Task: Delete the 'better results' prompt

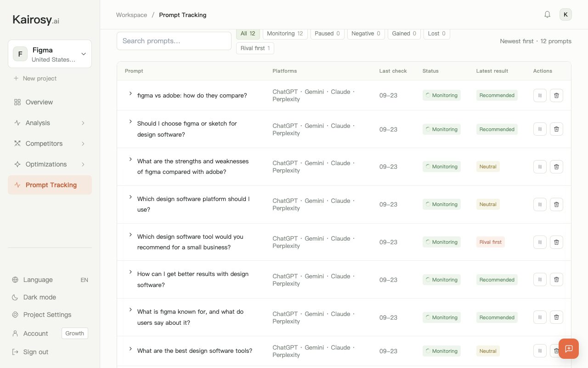Action: pyautogui.click(x=556, y=280)
